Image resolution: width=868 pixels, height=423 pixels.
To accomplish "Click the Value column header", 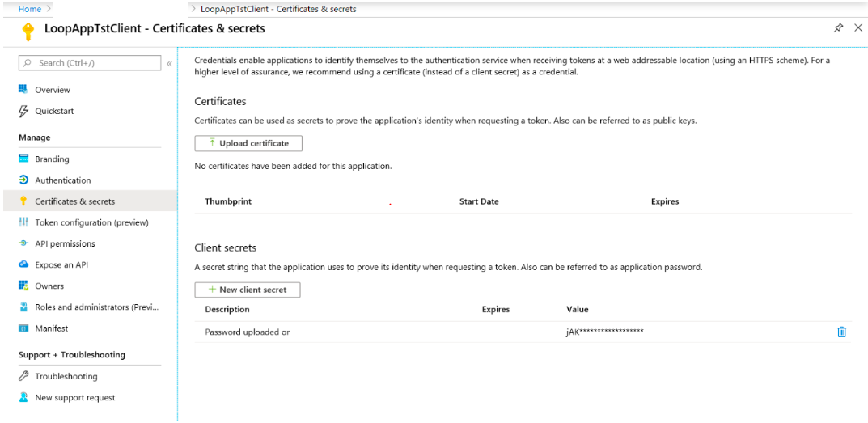I will click(578, 309).
